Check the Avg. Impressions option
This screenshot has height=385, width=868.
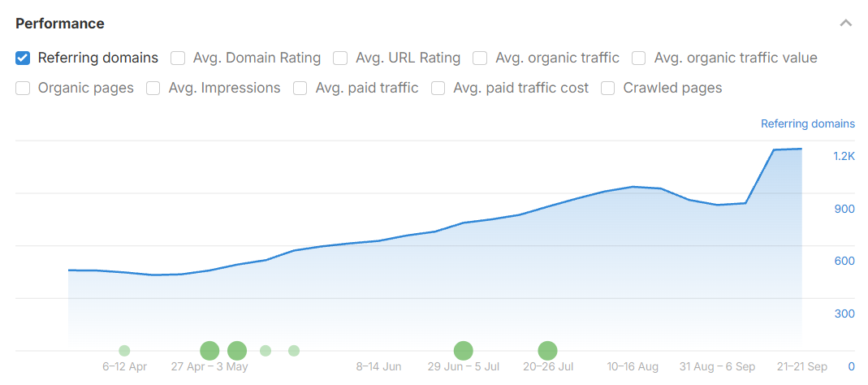[x=153, y=88]
